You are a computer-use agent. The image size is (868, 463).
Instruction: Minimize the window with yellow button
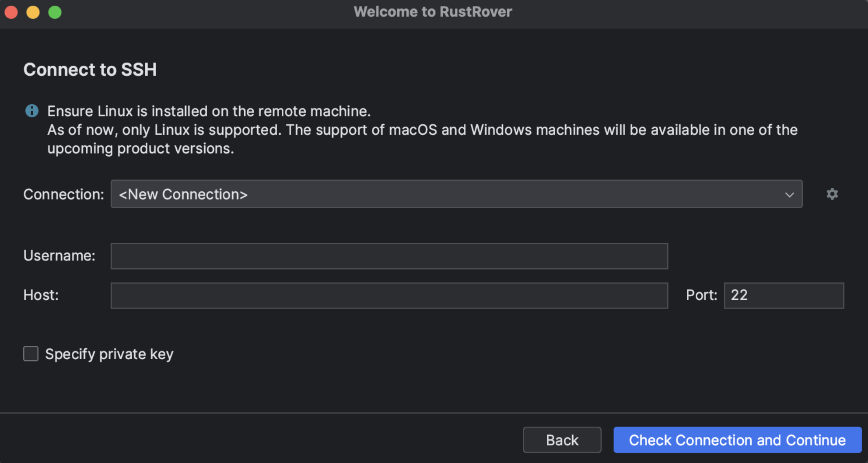pos(33,12)
